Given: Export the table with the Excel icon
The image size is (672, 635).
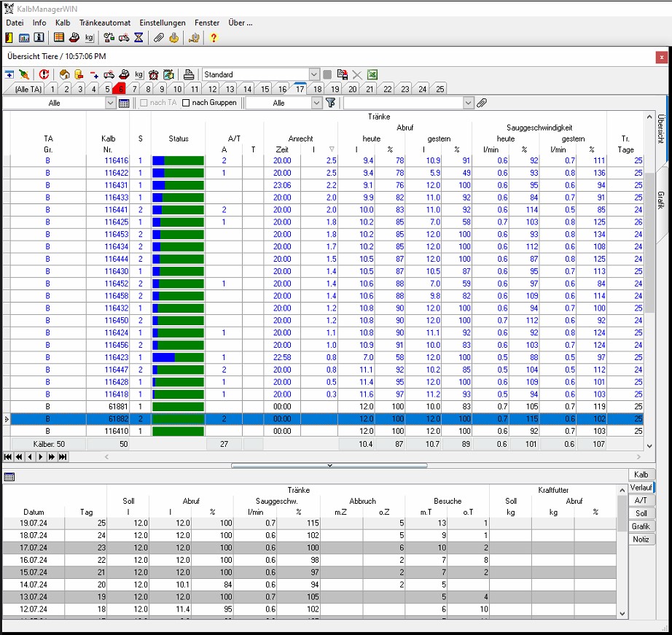Looking at the screenshot, I should tap(372, 74).
